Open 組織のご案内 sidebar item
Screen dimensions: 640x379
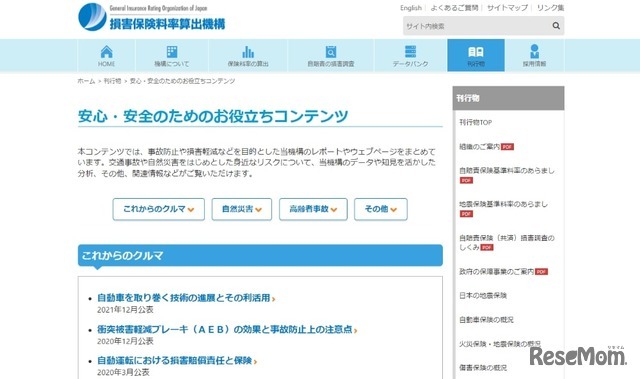tap(480, 146)
